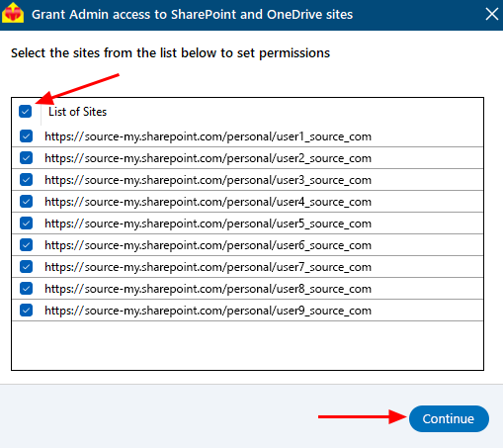Uncheck the user6_source_com site checkbox
Image resolution: width=503 pixels, height=448 pixels.
(26, 245)
